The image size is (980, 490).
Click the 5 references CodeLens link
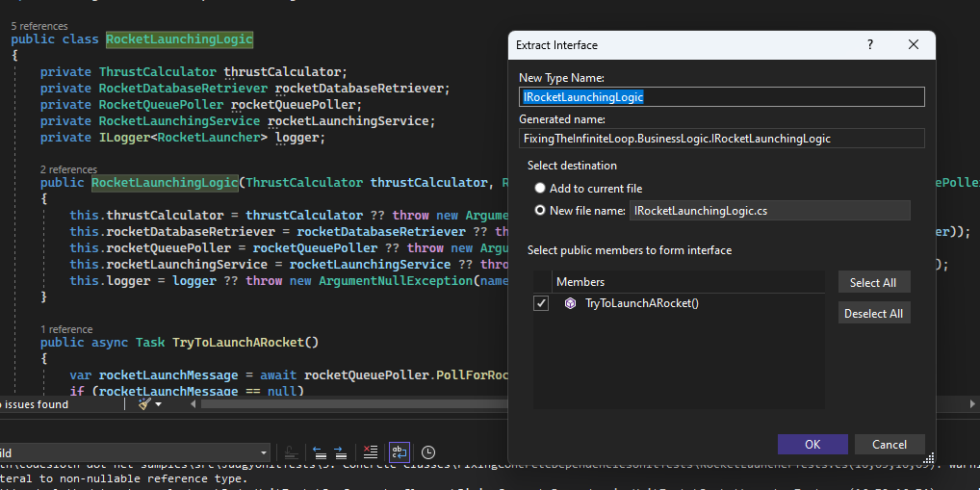(x=39, y=26)
